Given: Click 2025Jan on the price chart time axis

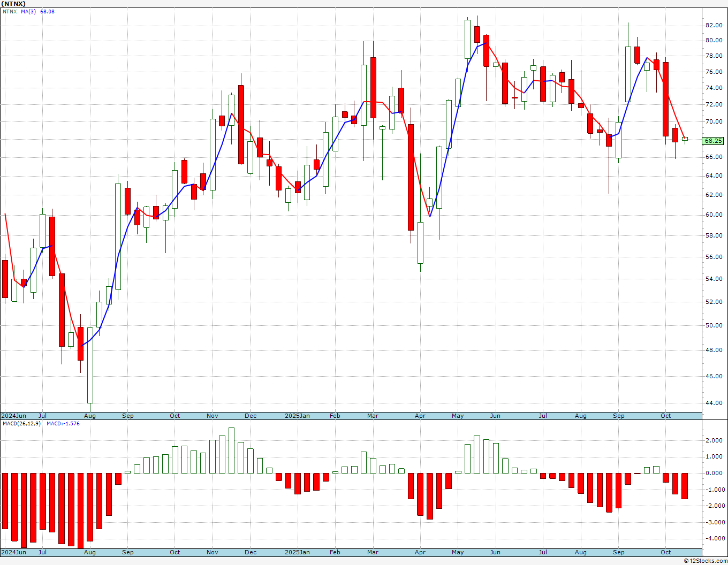Looking at the screenshot, I should coord(297,416).
